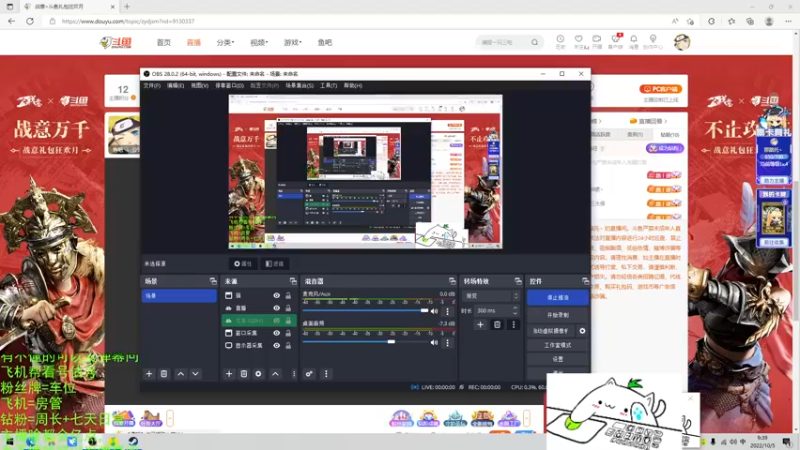Mute the 麦克风/Aux speaker icon
Image resolution: width=800 pixels, height=450 pixels.
pos(434,311)
